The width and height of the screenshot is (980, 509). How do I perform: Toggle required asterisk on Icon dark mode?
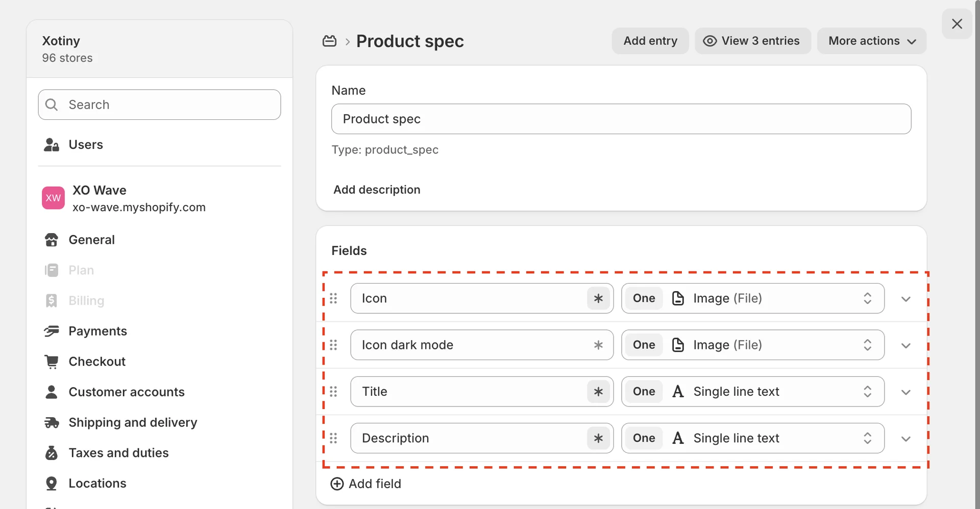pyautogui.click(x=598, y=345)
